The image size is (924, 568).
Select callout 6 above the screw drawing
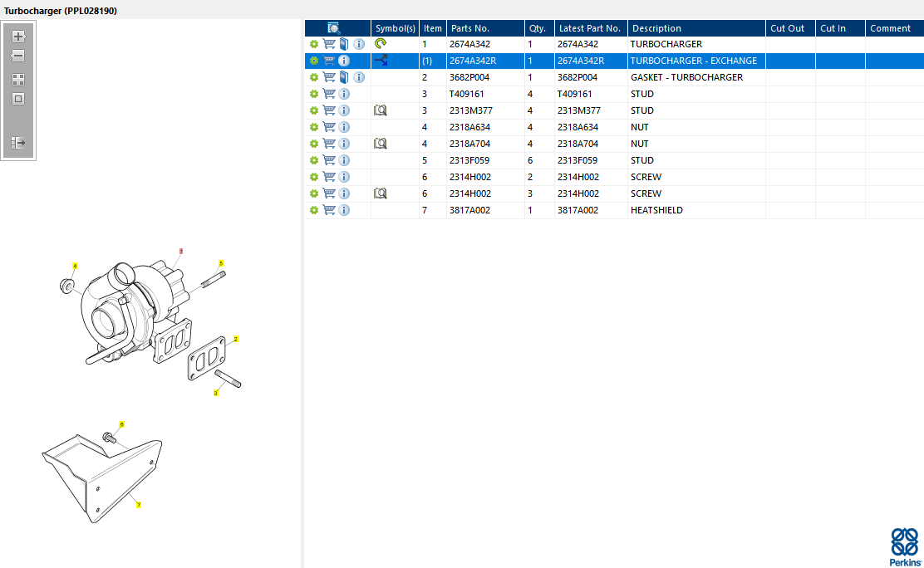pyautogui.click(x=122, y=424)
